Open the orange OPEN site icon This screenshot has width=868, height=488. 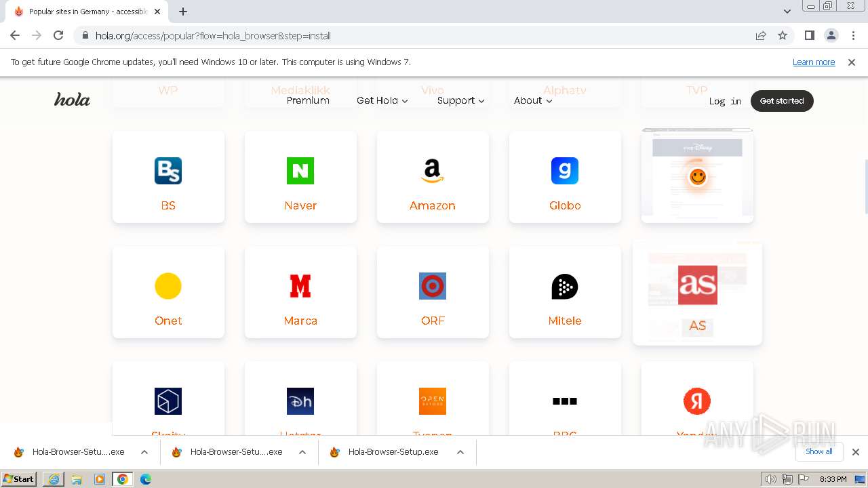click(433, 401)
